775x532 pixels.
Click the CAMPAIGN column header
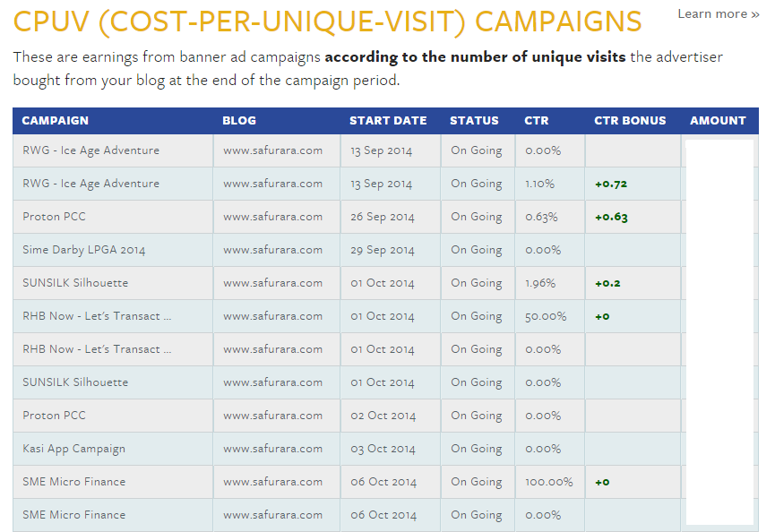tap(56, 121)
